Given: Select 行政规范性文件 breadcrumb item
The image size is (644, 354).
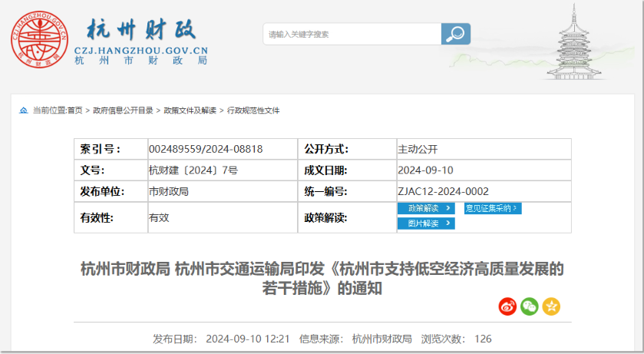Looking at the screenshot, I should pos(253,111).
